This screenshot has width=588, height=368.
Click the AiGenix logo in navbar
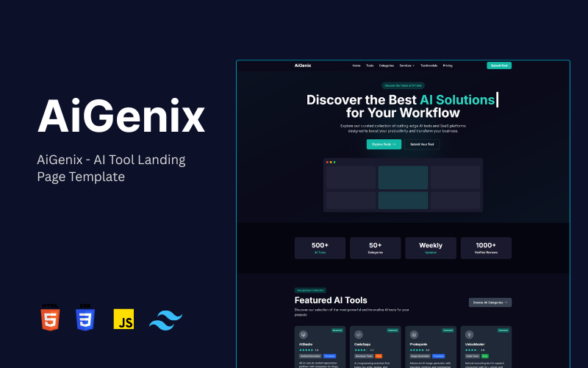[x=303, y=66]
